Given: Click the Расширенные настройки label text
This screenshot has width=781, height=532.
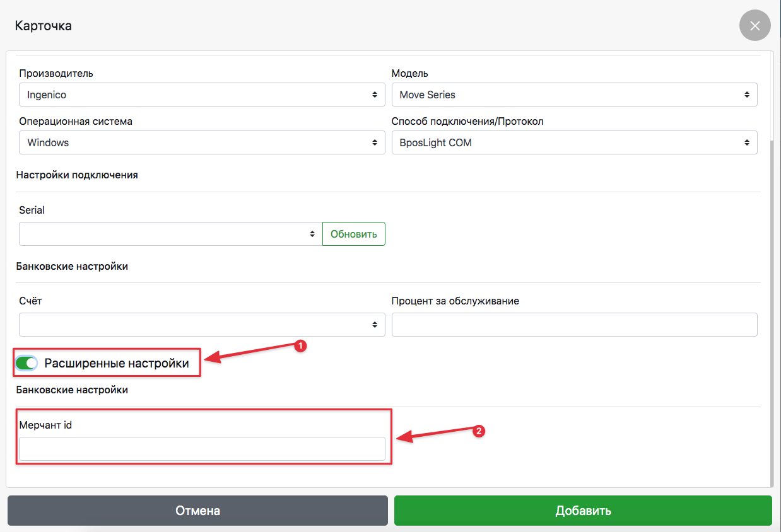Looking at the screenshot, I should pos(117,363).
